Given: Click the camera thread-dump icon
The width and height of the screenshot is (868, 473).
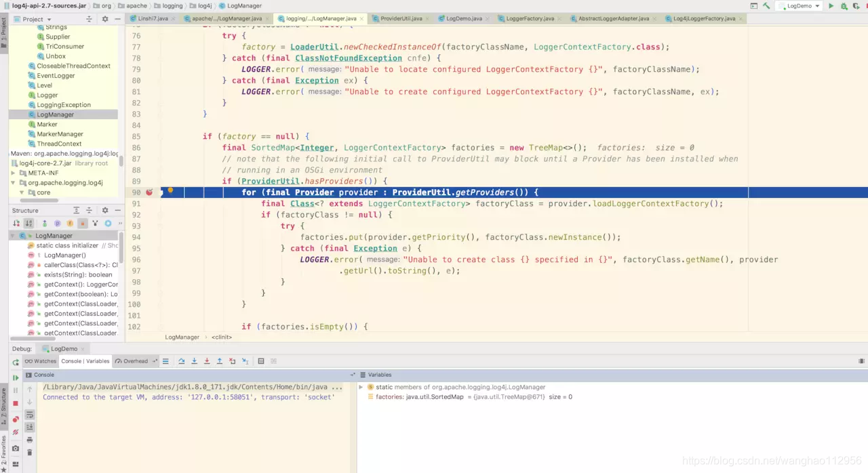Looking at the screenshot, I should click(x=16, y=449).
